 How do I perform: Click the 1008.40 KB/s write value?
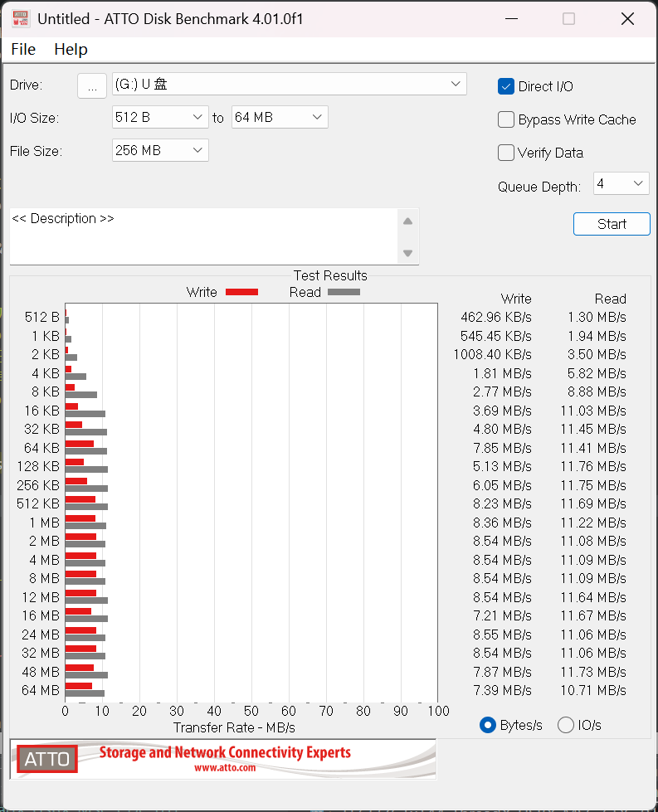492,354
